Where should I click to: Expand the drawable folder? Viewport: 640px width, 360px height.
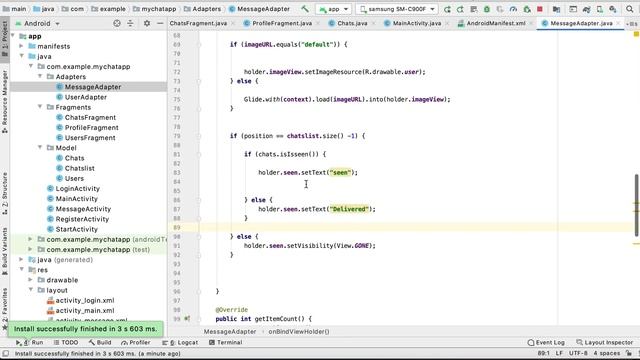click(31, 280)
